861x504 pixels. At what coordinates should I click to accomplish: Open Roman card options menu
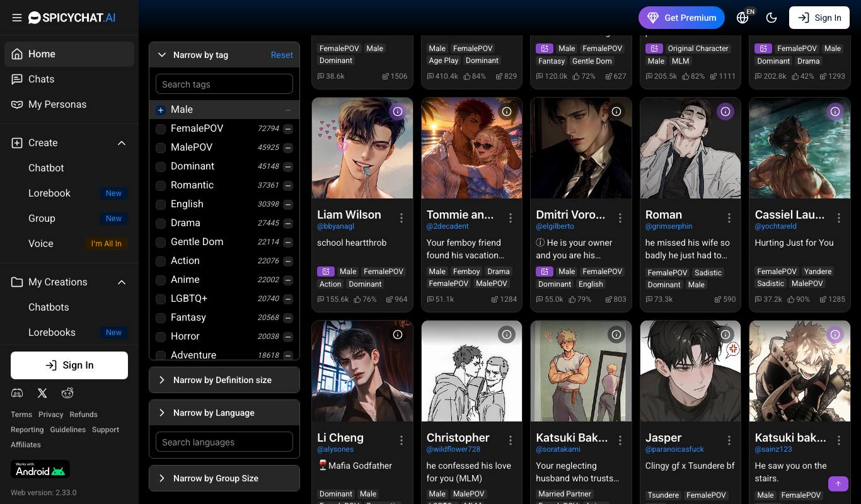tap(729, 218)
